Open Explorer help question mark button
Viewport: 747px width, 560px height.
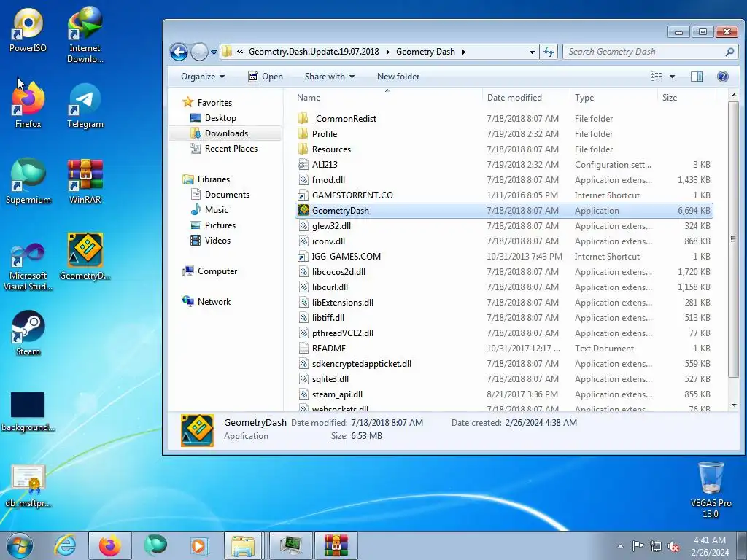click(723, 76)
